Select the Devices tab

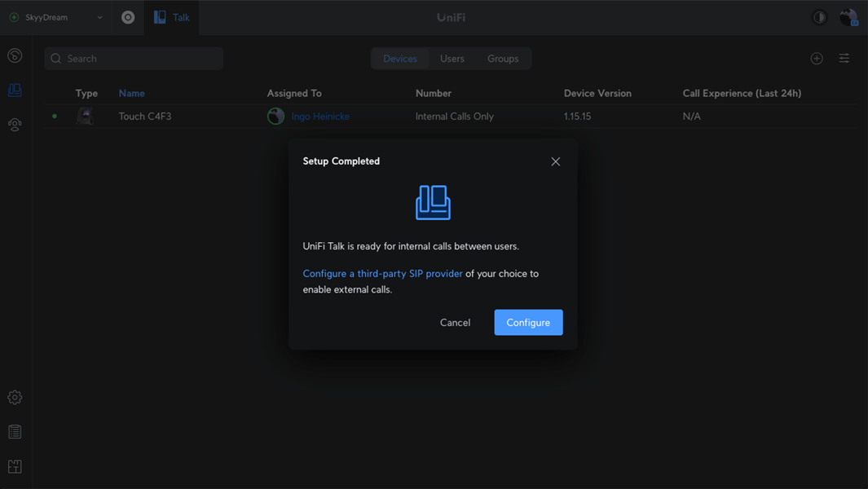pos(399,59)
